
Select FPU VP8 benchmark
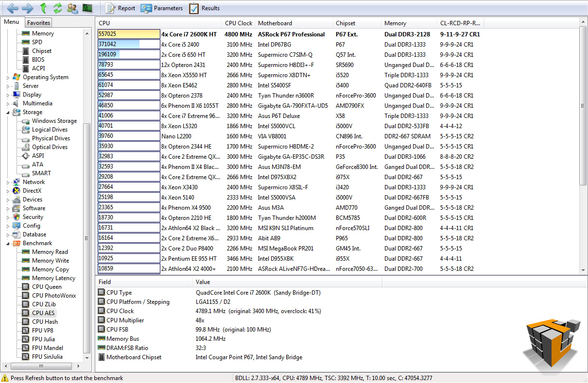43,331
